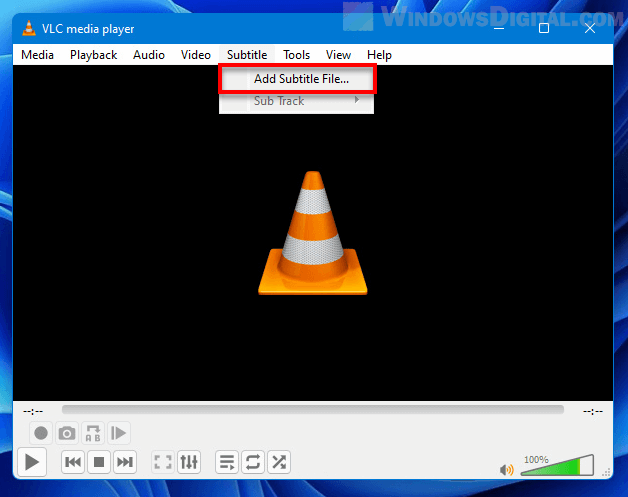Take a snapshot with camera icon
628x497 pixels.
(x=67, y=433)
